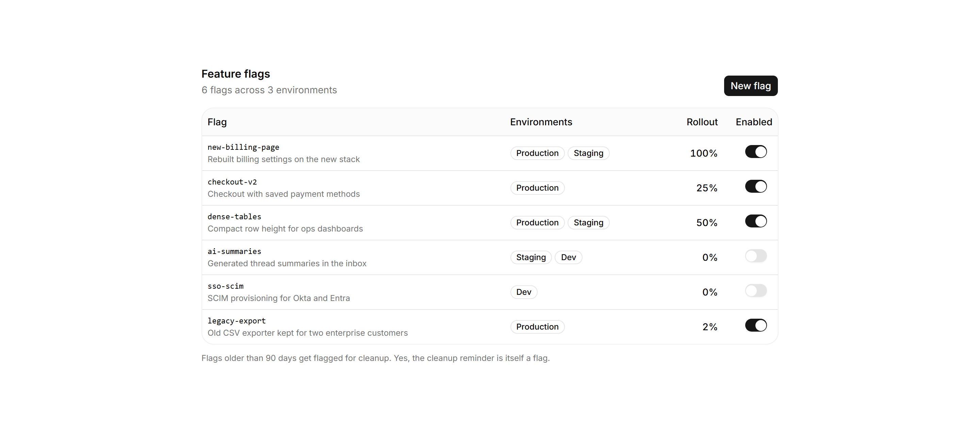Screen dimensions: 980x429
Task: Click '6 flags across 3 environments' subtitle
Action: [269, 90]
